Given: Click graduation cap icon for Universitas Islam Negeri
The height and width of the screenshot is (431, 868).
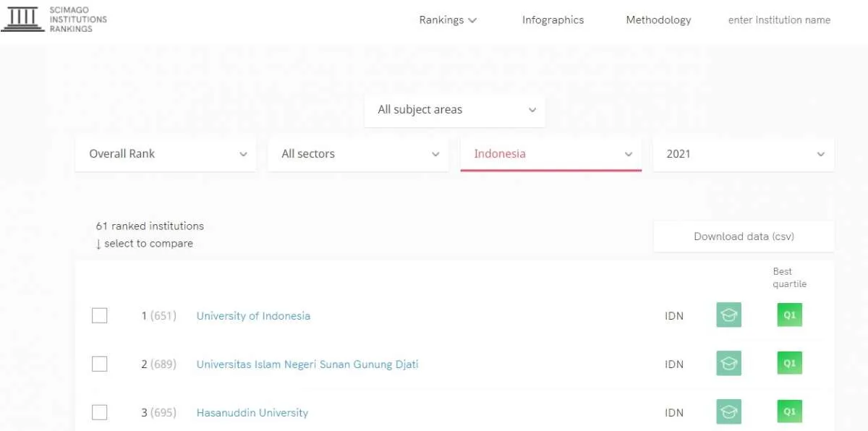Looking at the screenshot, I should 728,364.
